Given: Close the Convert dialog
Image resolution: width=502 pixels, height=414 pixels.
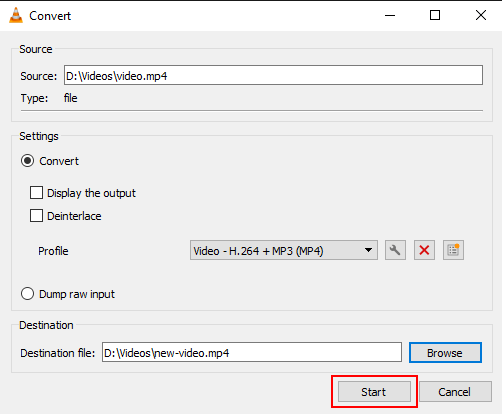Looking at the screenshot, I should click(481, 15).
